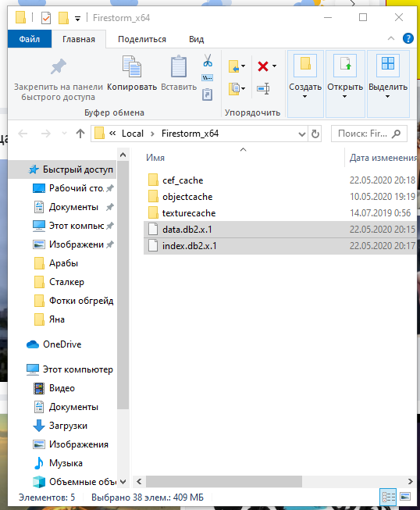Image resolution: width=420 pixels, height=510 pixels.
Task: Click the Выделить select icon
Action: [x=388, y=66]
